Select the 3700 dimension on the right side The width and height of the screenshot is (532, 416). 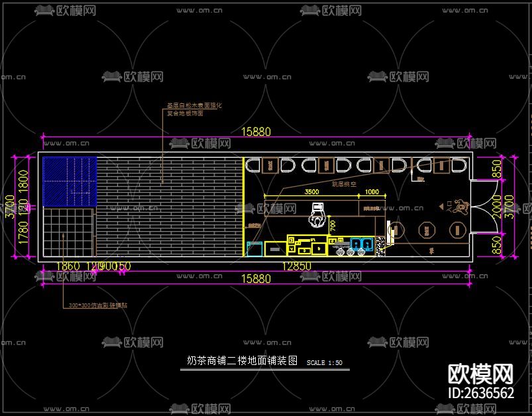click(508, 207)
